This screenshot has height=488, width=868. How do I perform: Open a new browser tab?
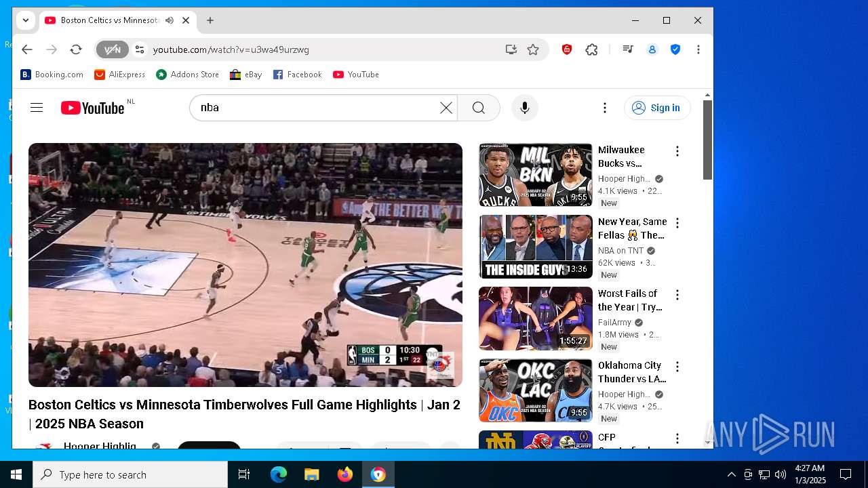coord(210,20)
